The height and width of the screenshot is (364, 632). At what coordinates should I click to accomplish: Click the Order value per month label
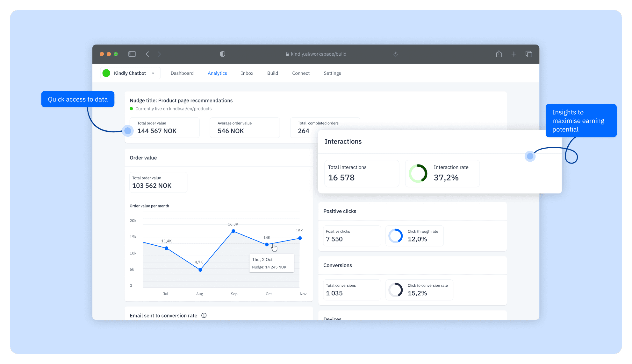pos(149,206)
